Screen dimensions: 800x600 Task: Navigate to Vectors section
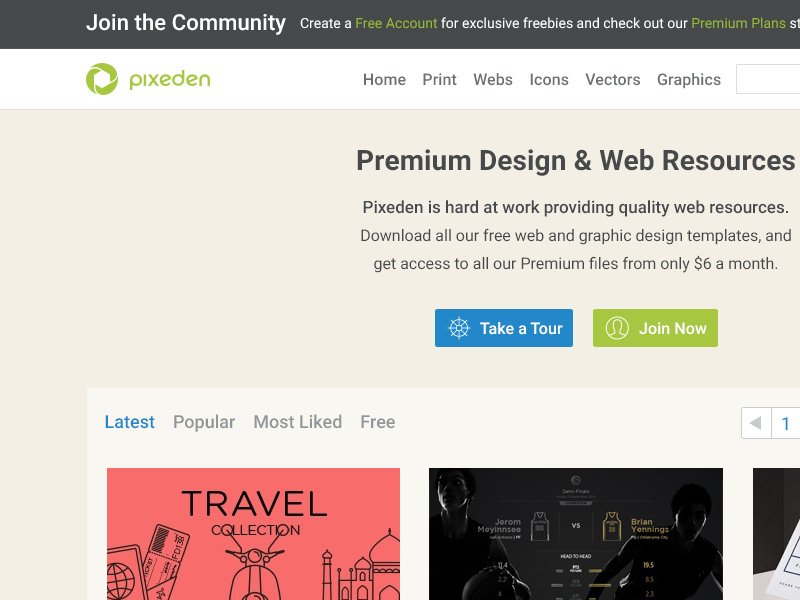pyautogui.click(x=613, y=80)
